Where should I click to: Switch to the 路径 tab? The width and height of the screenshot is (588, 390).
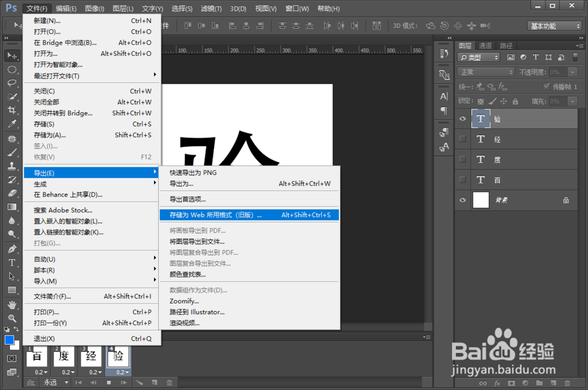(x=506, y=46)
